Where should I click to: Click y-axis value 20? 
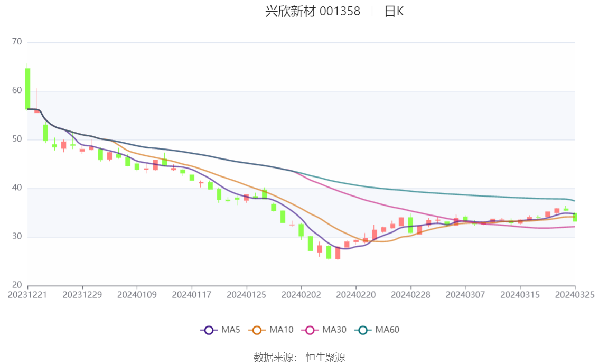tap(17, 285)
